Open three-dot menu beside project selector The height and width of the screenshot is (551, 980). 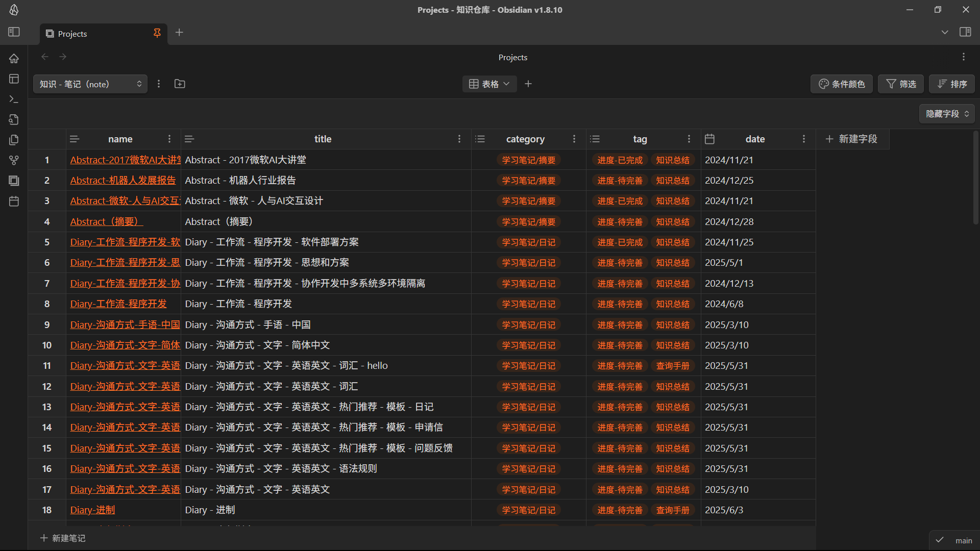click(159, 84)
